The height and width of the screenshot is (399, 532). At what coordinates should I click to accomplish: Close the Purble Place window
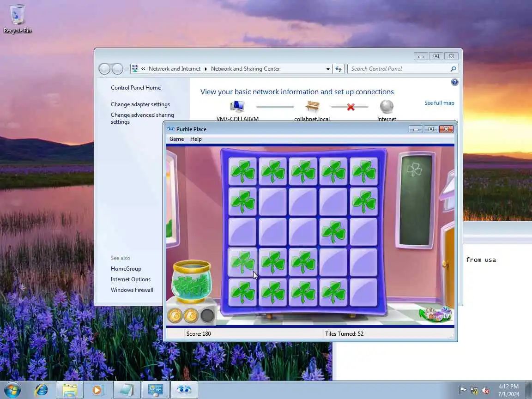(x=446, y=129)
